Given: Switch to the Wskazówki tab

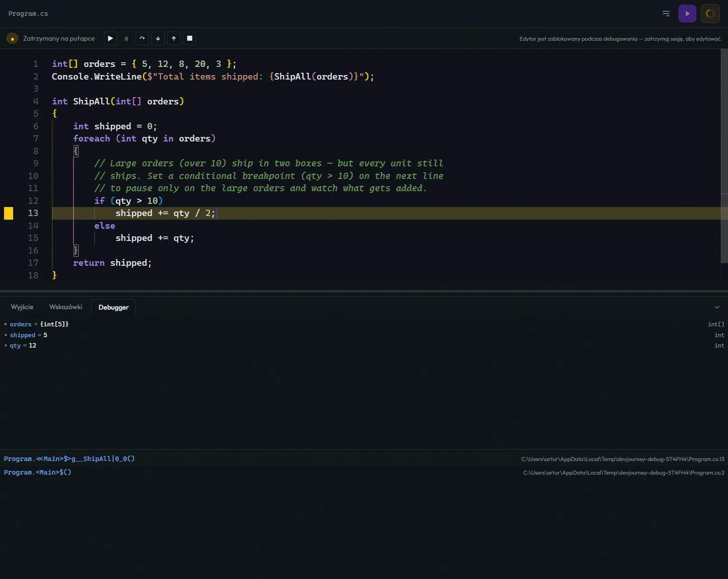Looking at the screenshot, I should [65, 307].
